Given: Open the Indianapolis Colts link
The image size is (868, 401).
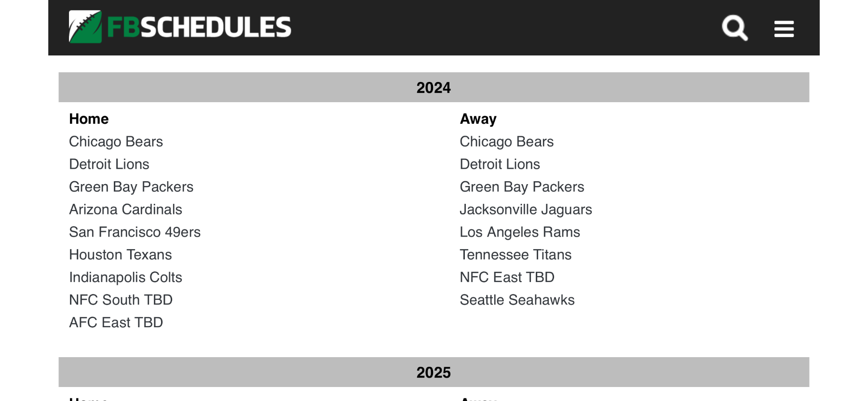Looking at the screenshot, I should click(125, 278).
